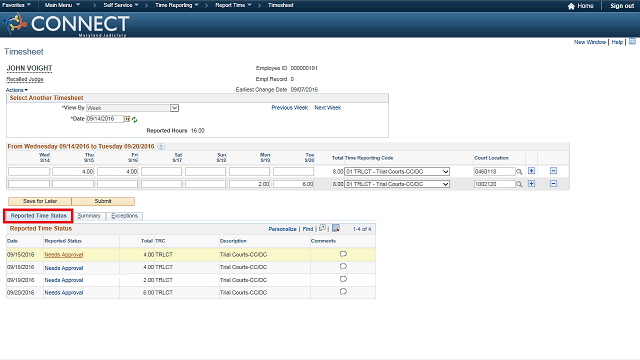Switch to the Reported Time Status tab

(x=38, y=216)
